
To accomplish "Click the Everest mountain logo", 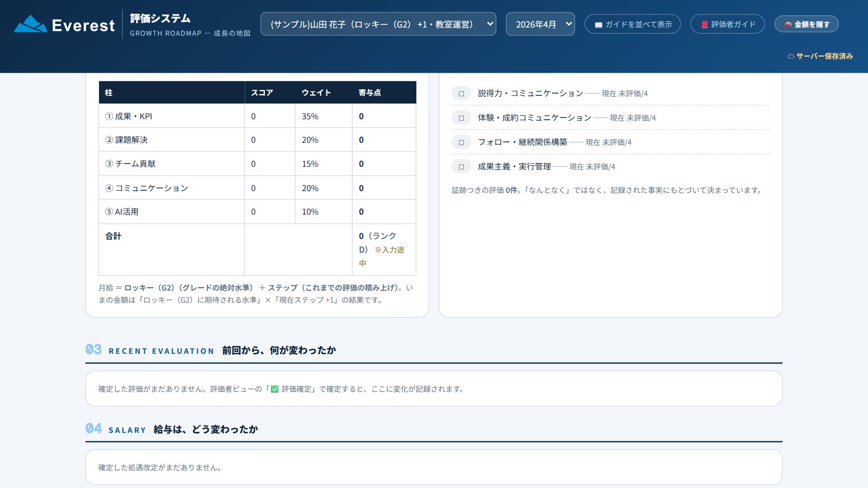I will point(30,24).
